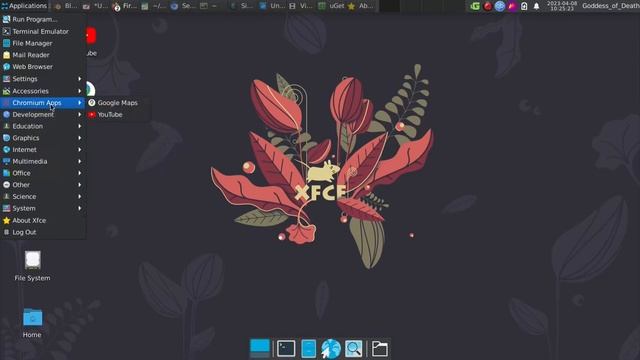Expand the Multimedia submenu
Viewport: 640px width, 360px height.
43,162
